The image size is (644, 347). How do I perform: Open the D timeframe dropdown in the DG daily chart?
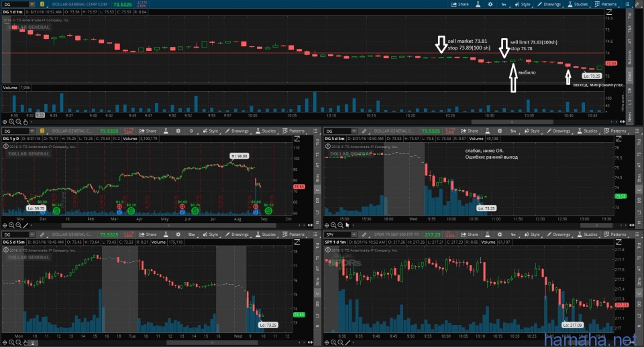click(x=191, y=131)
